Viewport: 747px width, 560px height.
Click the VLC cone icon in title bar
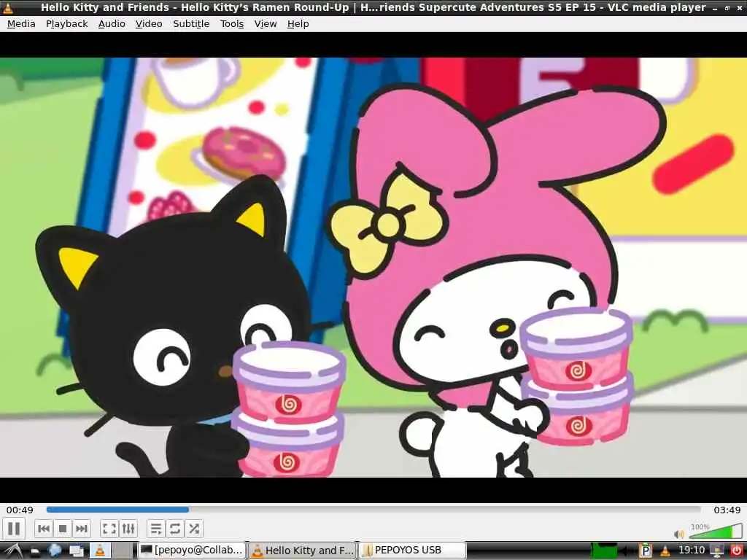[7, 7]
